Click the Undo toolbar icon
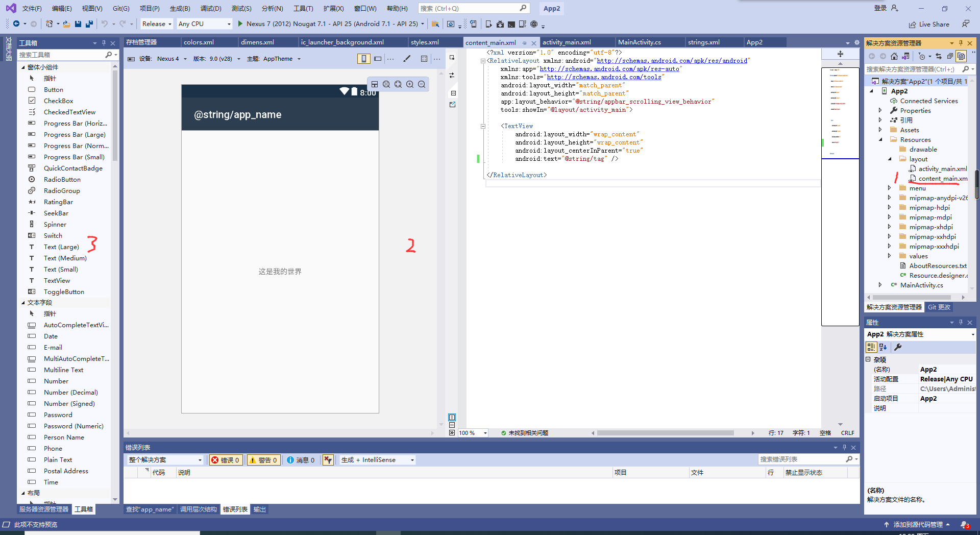 tap(105, 24)
